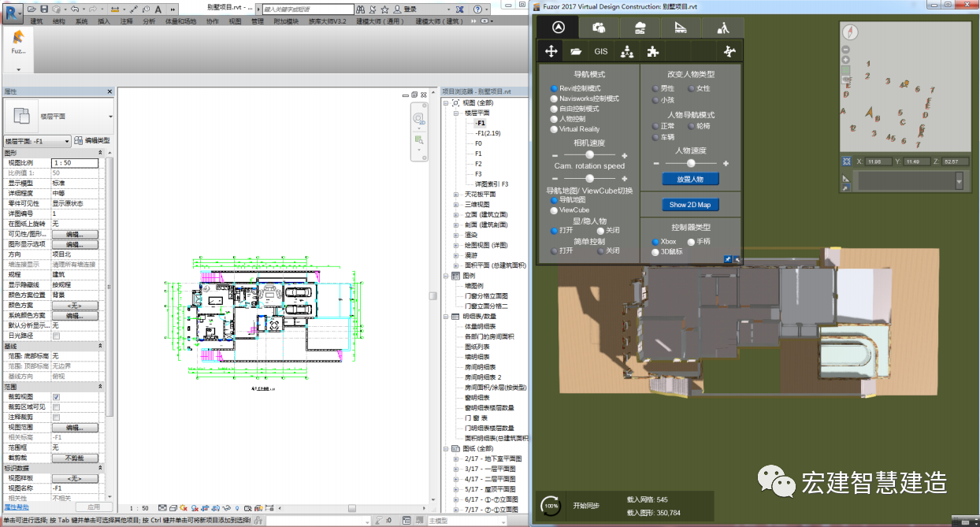The image size is (980, 527).
Task: Click the 视图比例 1:50 input field
Action: coord(75,163)
